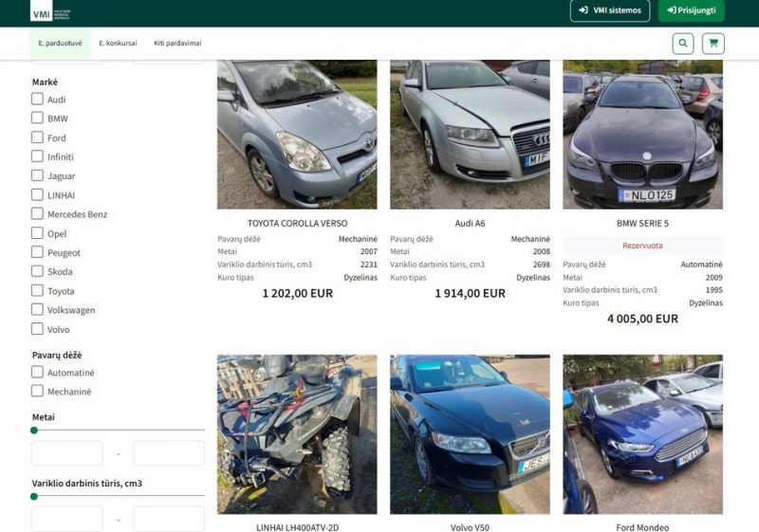Enable the Toyota checkbox
The height and width of the screenshot is (532, 759).
[x=38, y=291]
